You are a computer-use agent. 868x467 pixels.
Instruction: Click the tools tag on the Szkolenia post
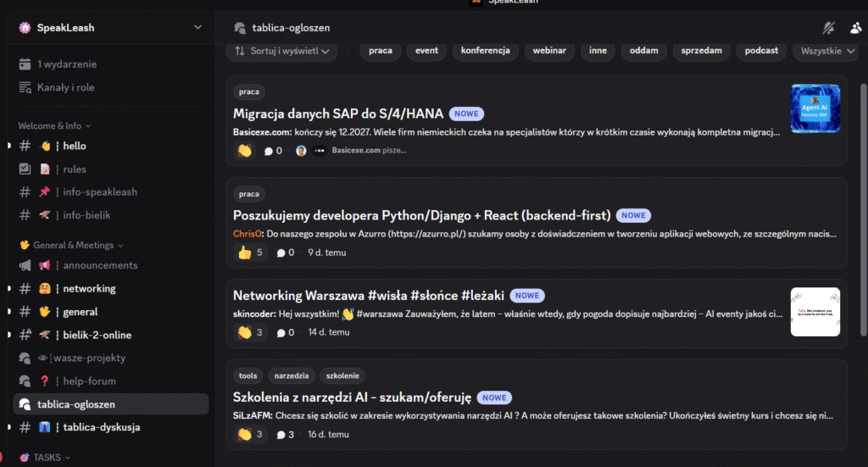tap(248, 375)
